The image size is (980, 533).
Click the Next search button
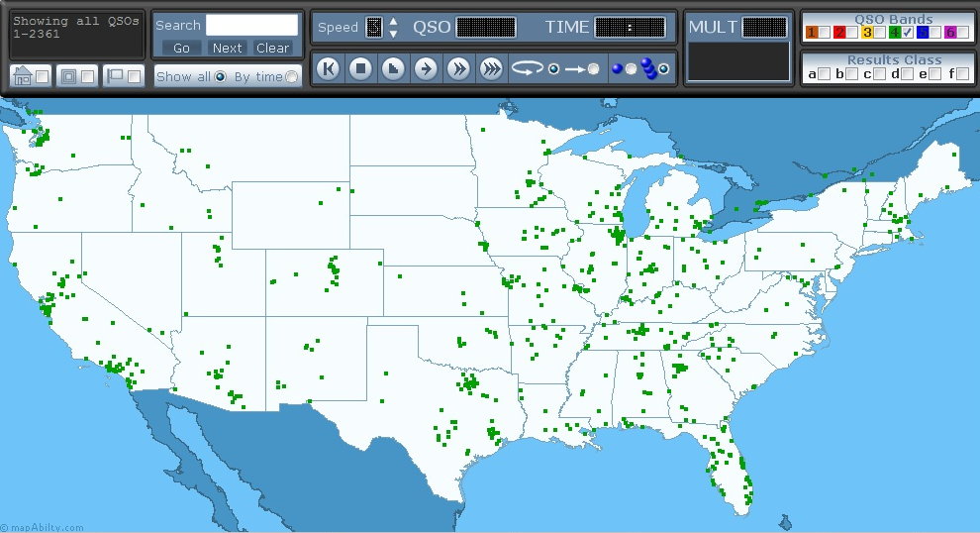coord(227,48)
